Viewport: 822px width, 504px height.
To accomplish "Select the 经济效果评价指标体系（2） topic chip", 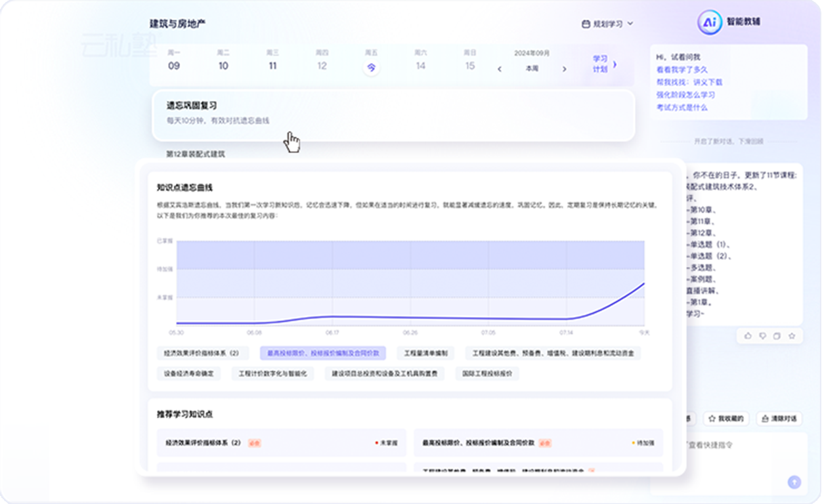I will [202, 353].
